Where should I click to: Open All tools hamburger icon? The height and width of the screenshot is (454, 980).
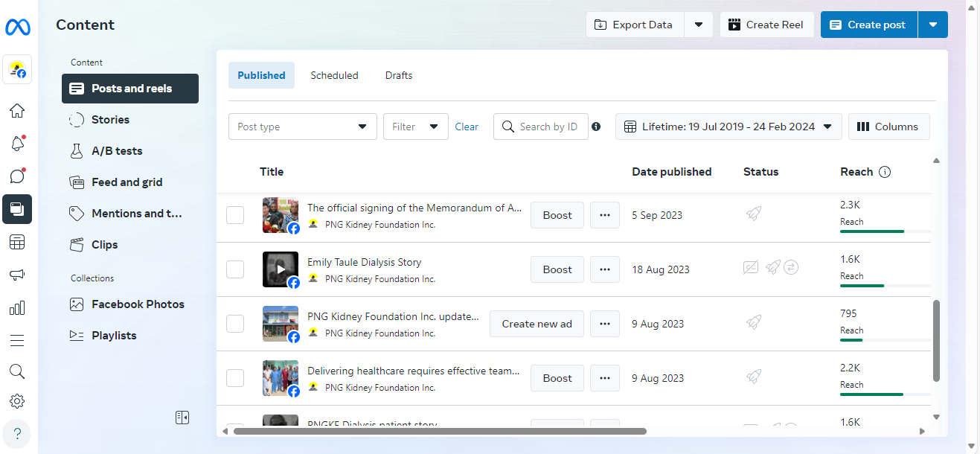[x=17, y=340]
